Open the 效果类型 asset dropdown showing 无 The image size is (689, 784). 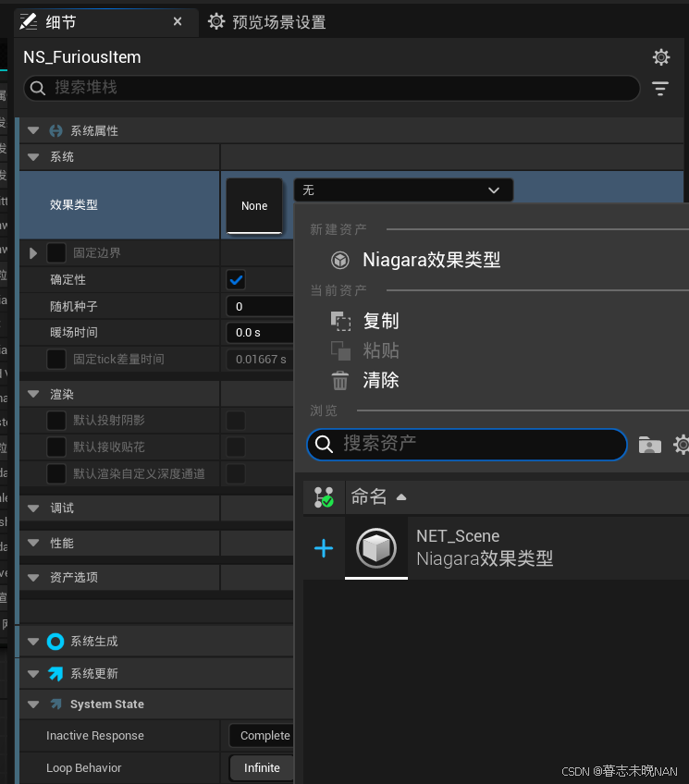pos(403,190)
